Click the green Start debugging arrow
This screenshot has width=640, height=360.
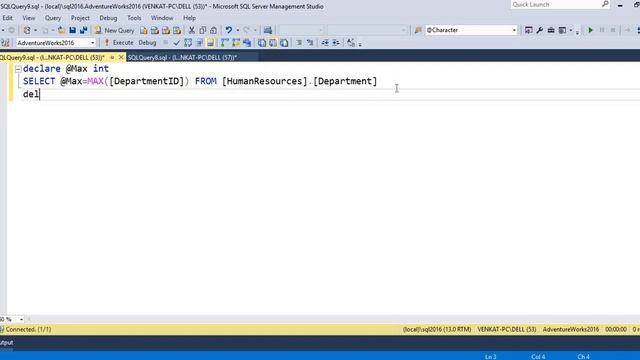(590, 30)
